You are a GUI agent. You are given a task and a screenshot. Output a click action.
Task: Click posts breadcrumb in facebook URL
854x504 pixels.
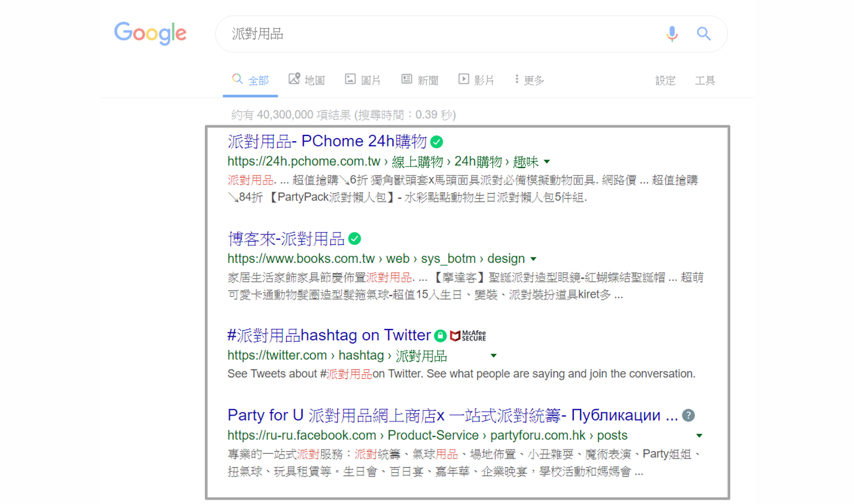pyautogui.click(x=612, y=435)
